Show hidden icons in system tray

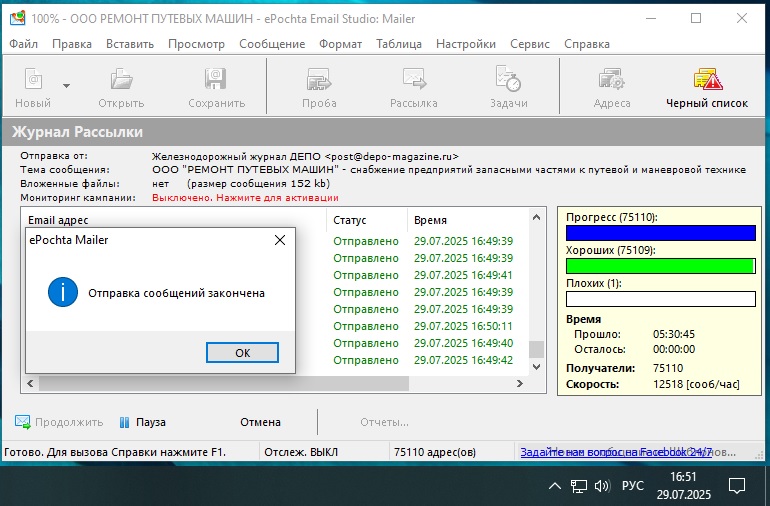tap(554, 486)
